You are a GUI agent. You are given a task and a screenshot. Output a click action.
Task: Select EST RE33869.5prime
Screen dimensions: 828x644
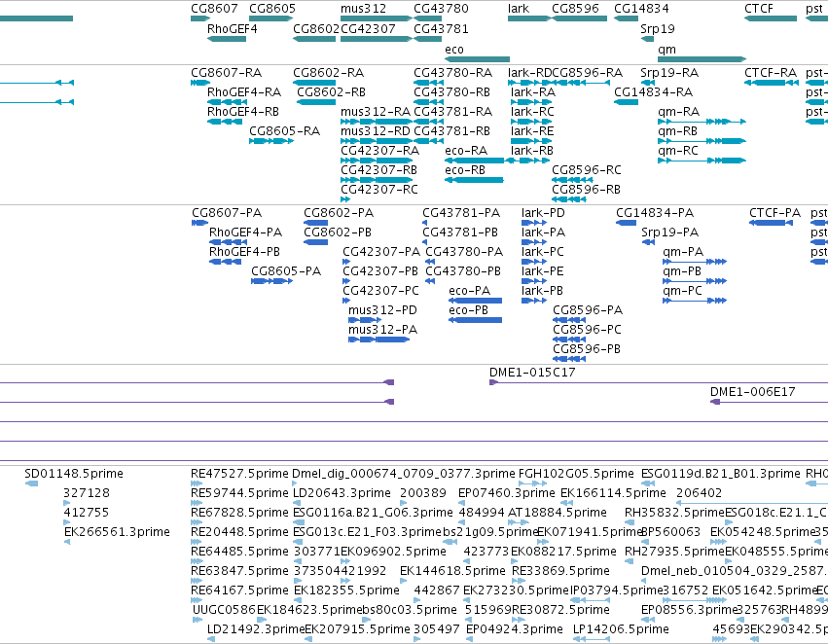pyautogui.click(x=518, y=581)
